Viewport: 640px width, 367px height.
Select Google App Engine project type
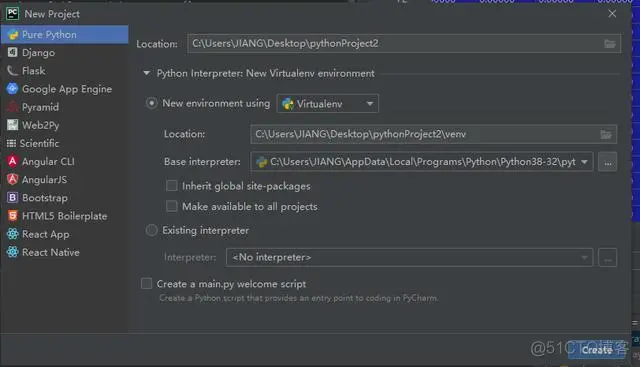pos(64,89)
